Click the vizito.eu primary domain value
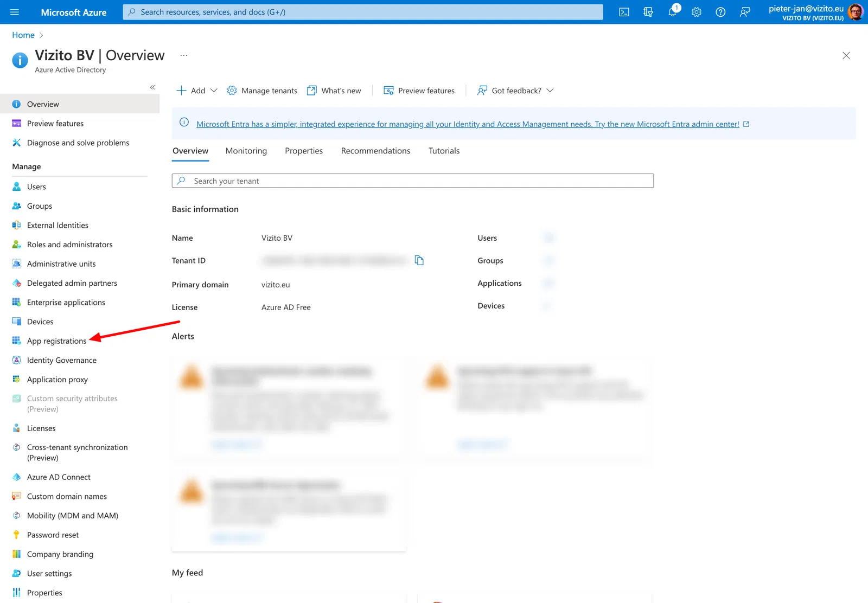The image size is (868, 603). click(276, 285)
